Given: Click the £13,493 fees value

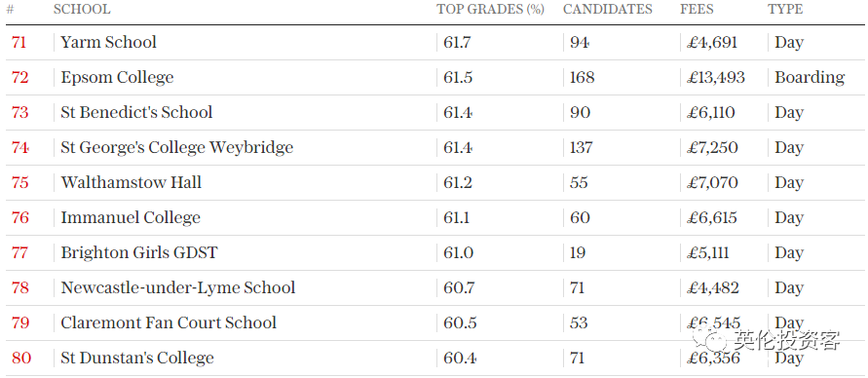Looking at the screenshot, I should (x=716, y=78).
